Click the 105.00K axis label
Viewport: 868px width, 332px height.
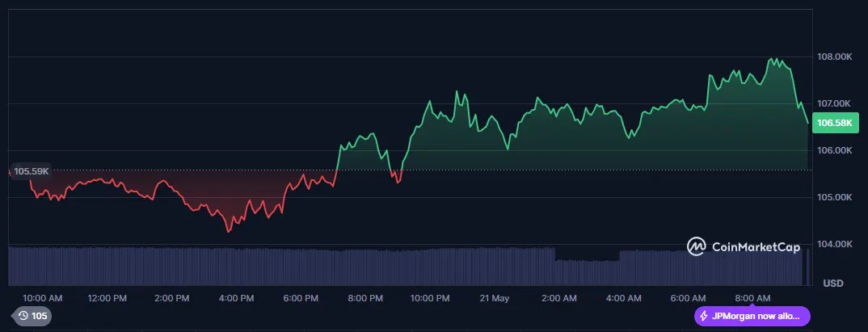tap(834, 198)
